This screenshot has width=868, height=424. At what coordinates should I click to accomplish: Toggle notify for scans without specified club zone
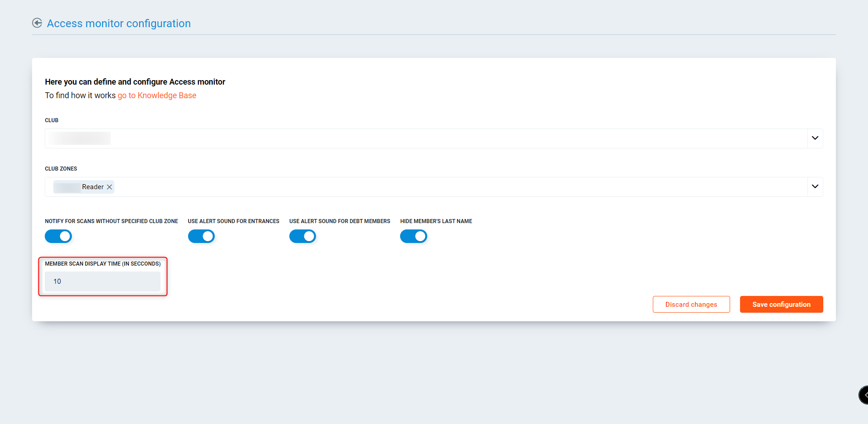[x=58, y=236]
